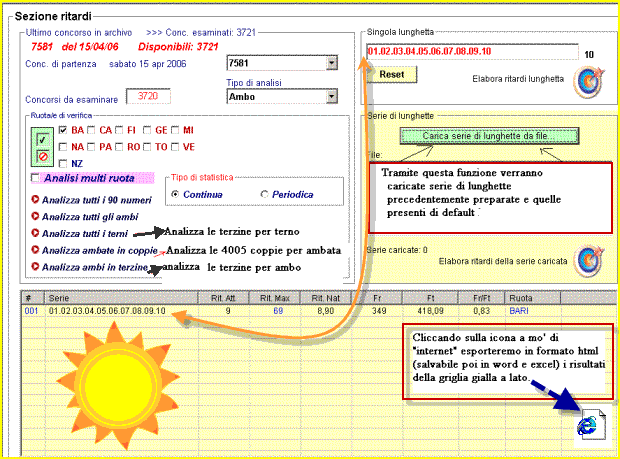620x459 pixels.
Task: Click Analizza tutti i 90 numeri link
Action: (96, 200)
